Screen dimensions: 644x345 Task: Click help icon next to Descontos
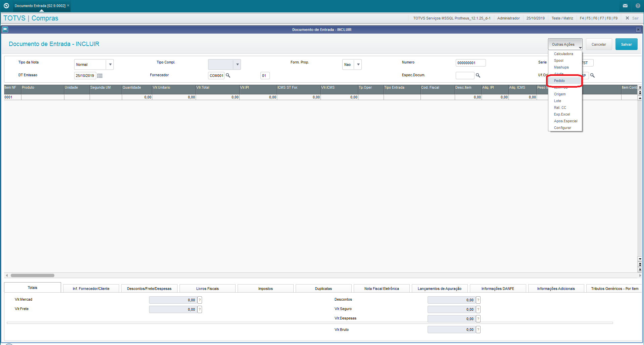point(478,300)
